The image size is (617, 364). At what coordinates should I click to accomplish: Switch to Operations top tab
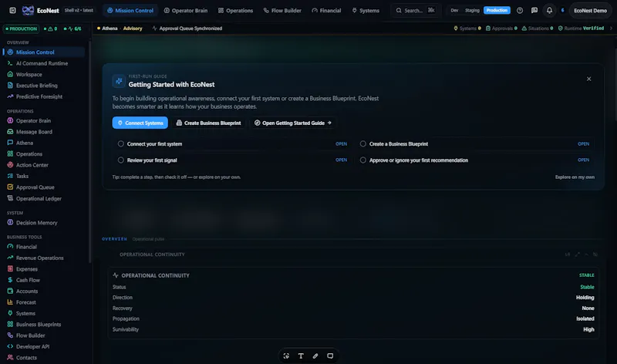[235, 11]
